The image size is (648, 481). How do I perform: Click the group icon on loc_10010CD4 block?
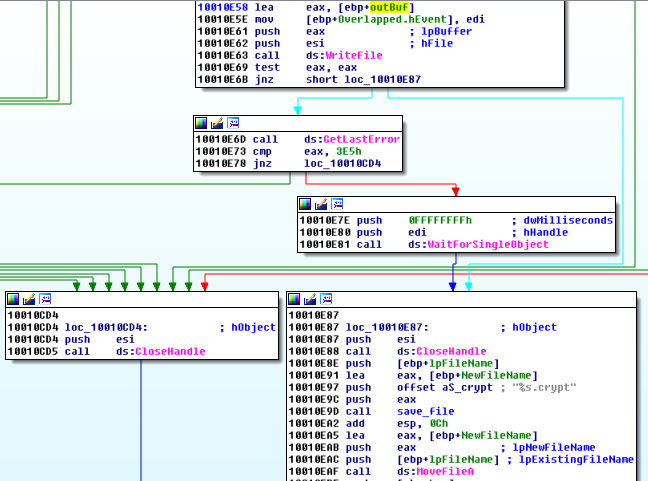tap(44, 298)
